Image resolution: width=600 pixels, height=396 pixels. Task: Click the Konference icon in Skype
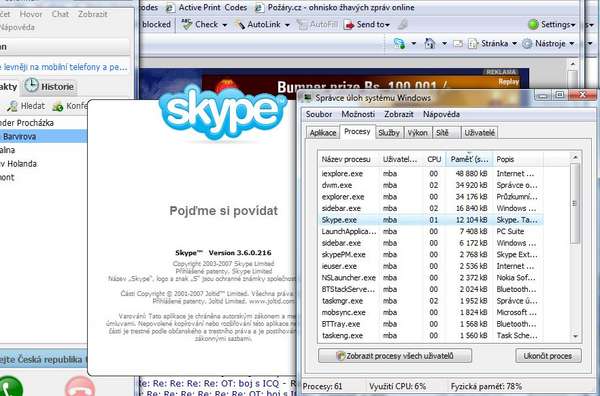click(58, 106)
